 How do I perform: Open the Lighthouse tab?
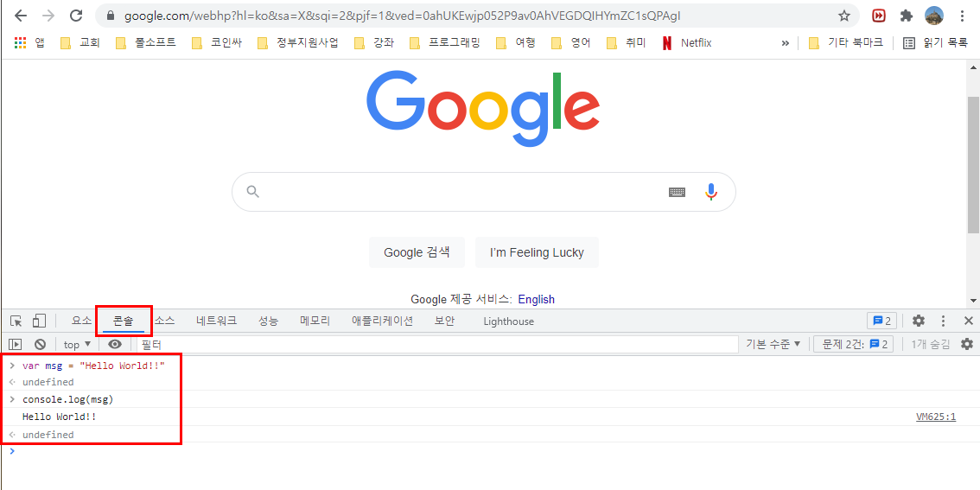(x=509, y=321)
